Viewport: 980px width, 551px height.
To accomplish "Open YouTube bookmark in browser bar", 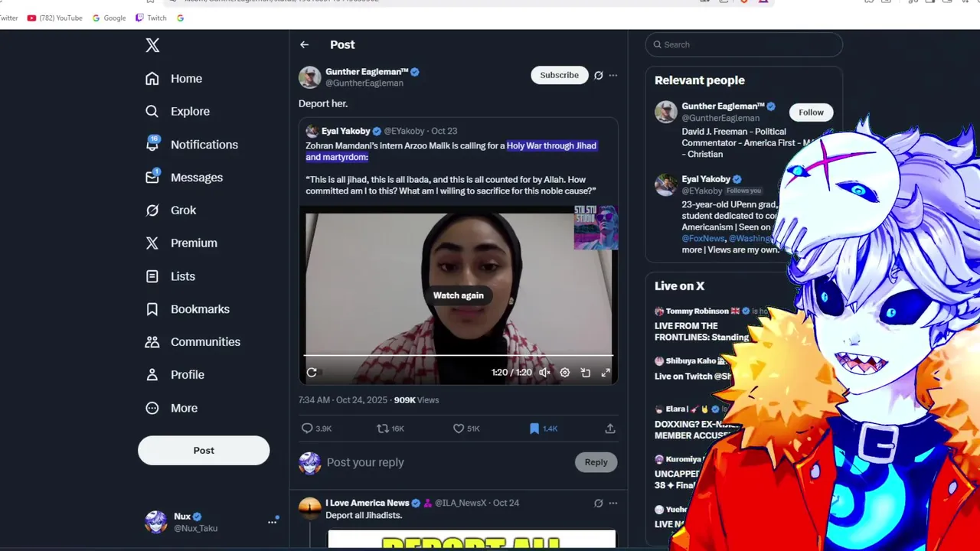I will coord(54,18).
